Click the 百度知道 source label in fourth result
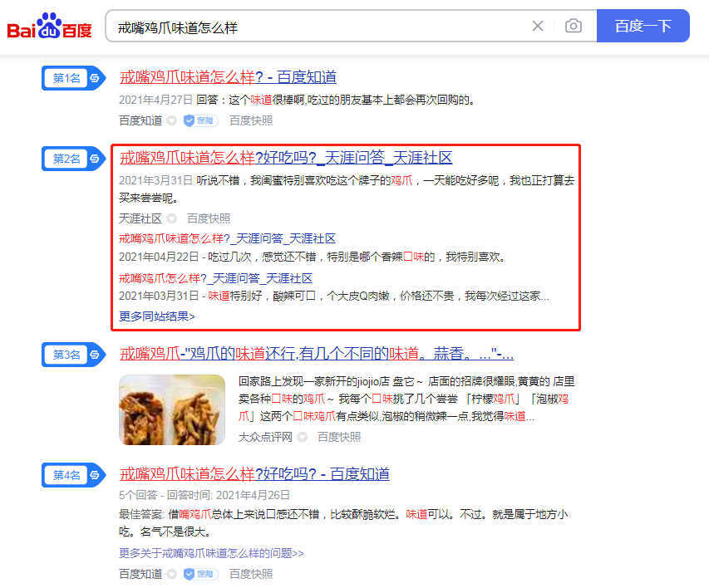This screenshot has width=709, height=588. click(x=140, y=574)
